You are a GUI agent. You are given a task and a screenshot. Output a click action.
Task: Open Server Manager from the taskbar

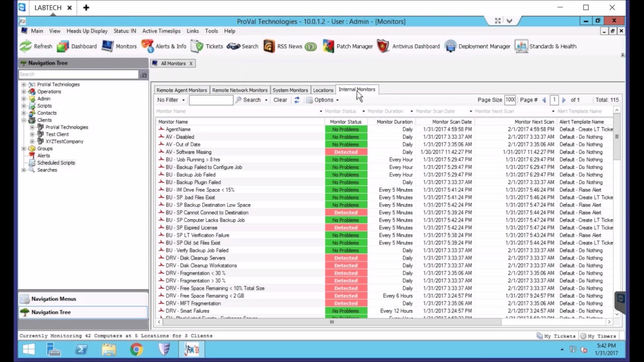(54, 349)
